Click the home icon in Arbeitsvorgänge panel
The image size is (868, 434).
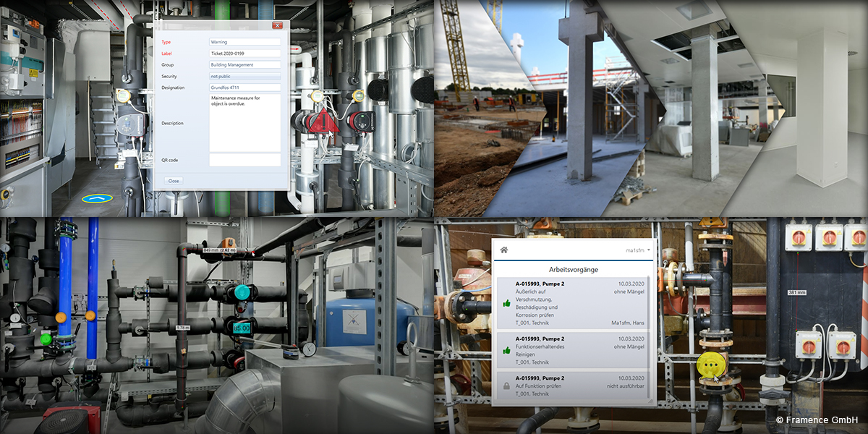504,250
